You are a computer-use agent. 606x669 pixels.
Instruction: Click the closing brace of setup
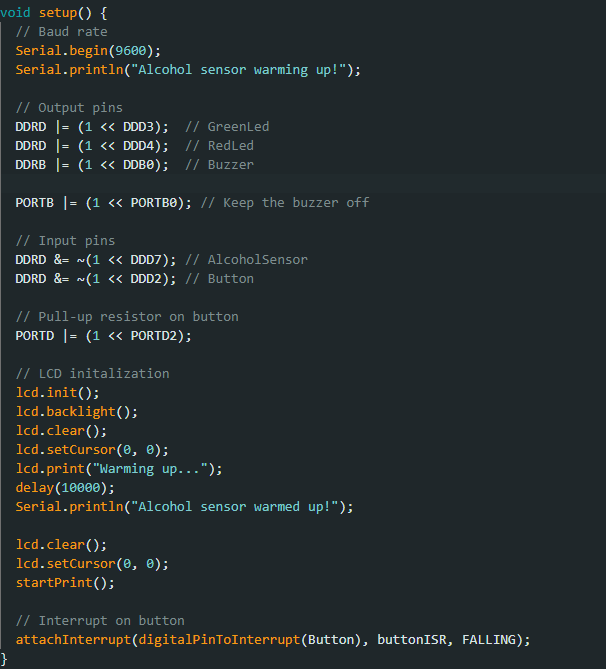tap(4, 659)
